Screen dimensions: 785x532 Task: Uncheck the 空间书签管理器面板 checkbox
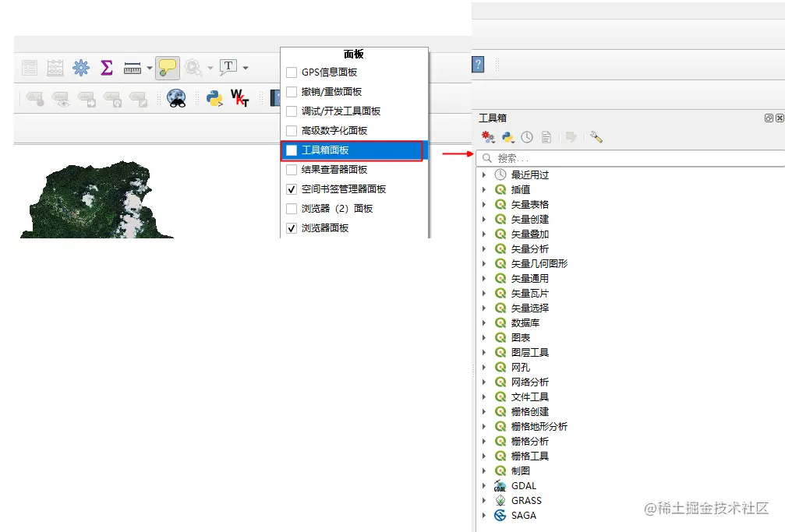pos(292,189)
